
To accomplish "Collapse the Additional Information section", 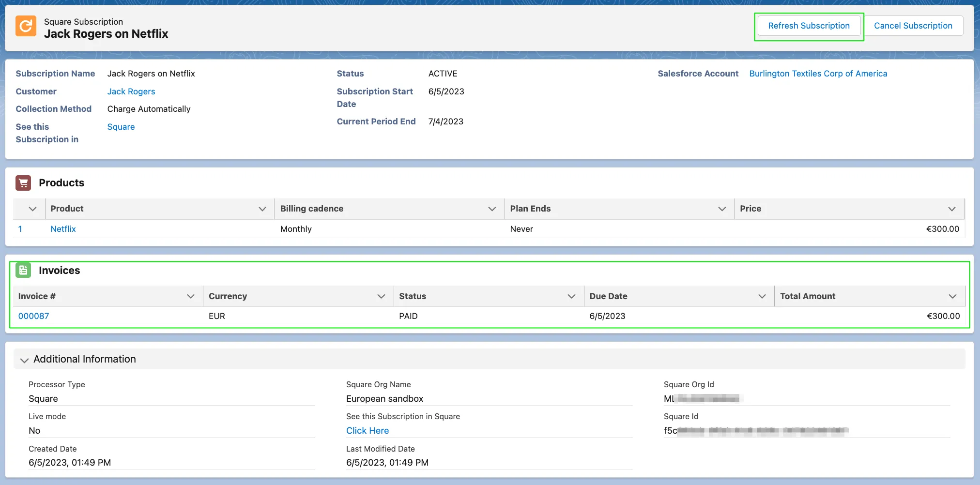I will pos(24,360).
